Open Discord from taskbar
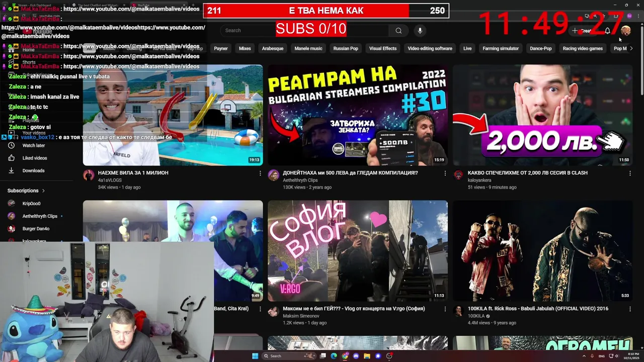Screen dimensions: 644x362 (x=356, y=356)
